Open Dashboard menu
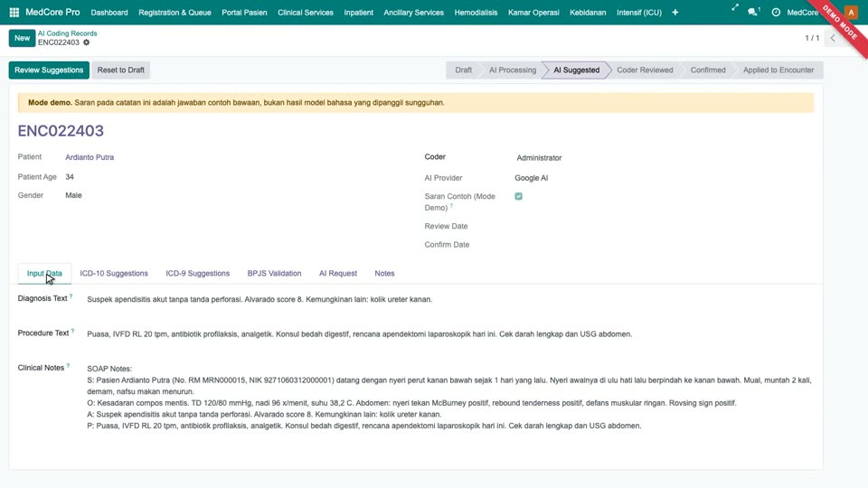868x488 pixels. (109, 12)
